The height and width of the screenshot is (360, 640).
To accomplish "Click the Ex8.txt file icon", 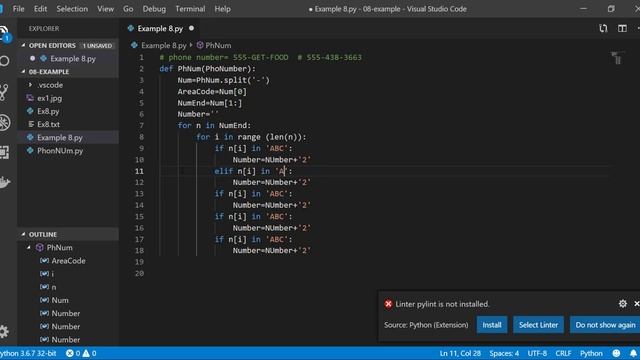I will pyautogui.click(x=31, y=124).
